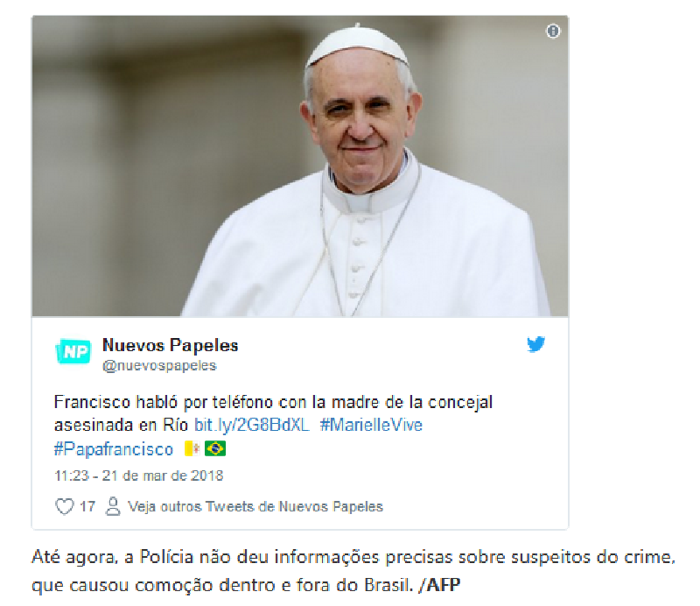The image size is (700, 606).
Task: Open the @nuevospapeles handle
Action: point(159,365)
